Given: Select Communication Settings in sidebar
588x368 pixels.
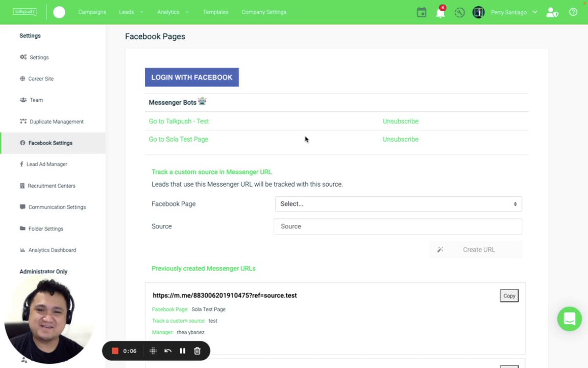Looking at the screenshot, I should pos(57,207).
